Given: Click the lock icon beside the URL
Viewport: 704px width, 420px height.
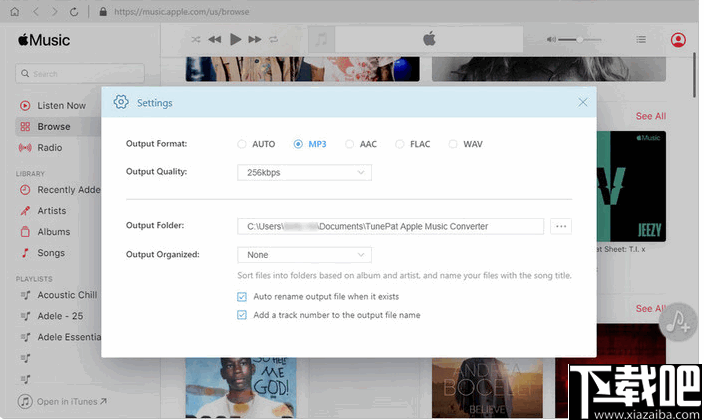Looking at the screenshot, I should point(103,12).
